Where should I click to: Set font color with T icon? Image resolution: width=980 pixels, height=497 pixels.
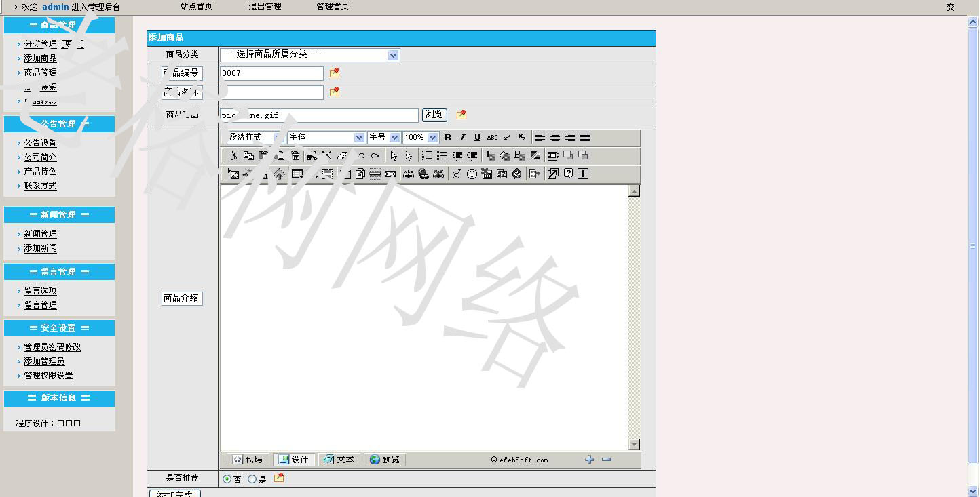(490, 155)
